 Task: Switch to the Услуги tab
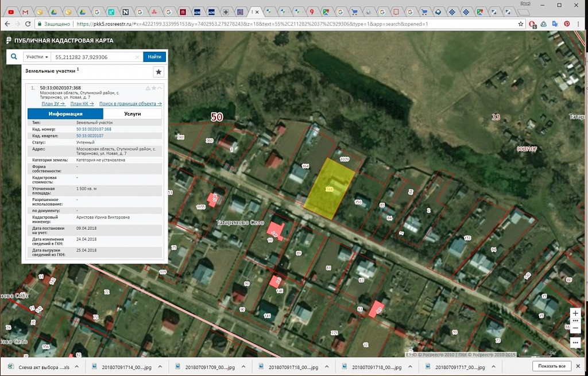point(133,114)
